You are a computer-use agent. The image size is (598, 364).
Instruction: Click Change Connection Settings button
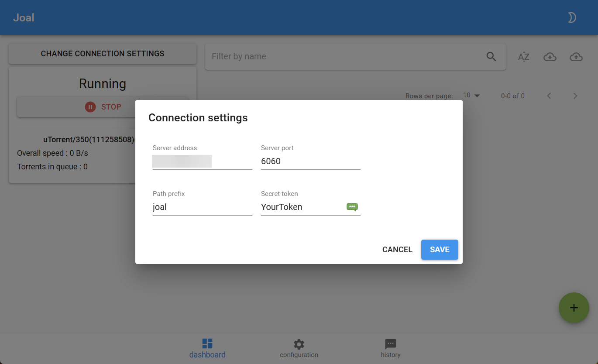click(103, 54)
